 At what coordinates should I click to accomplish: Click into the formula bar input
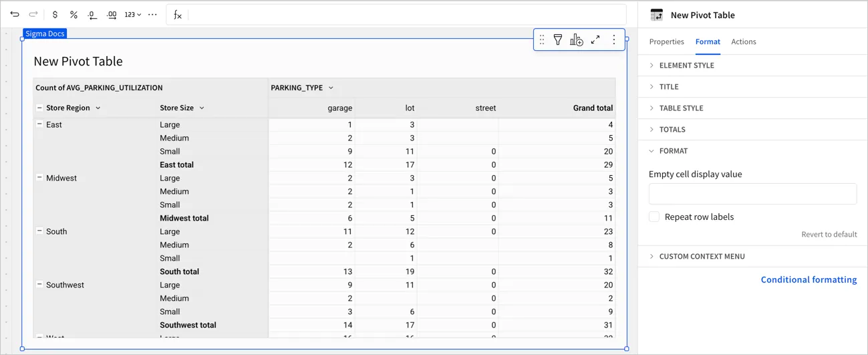click(x=408, y=15)
